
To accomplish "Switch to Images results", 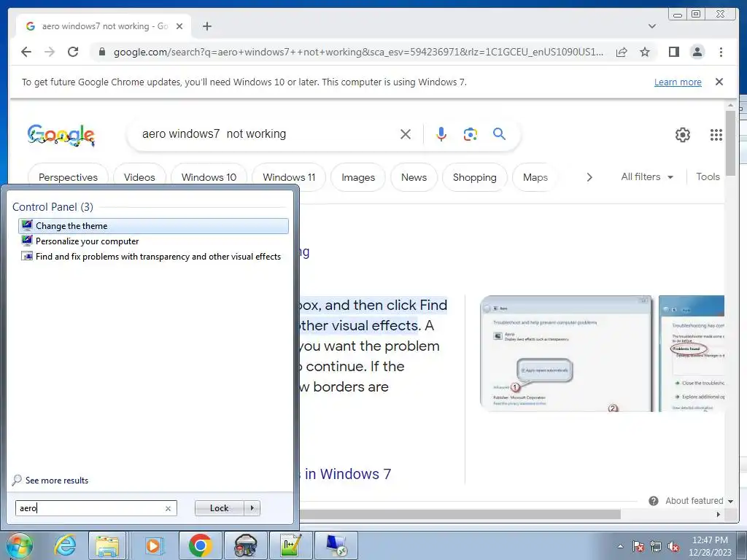I will 358,177.
